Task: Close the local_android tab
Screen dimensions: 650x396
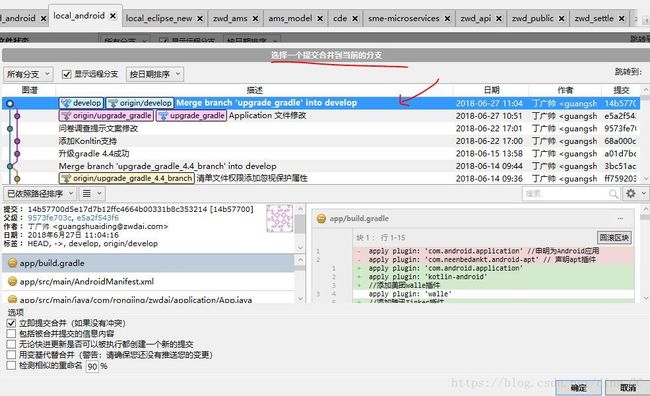Action: (113, 16)
